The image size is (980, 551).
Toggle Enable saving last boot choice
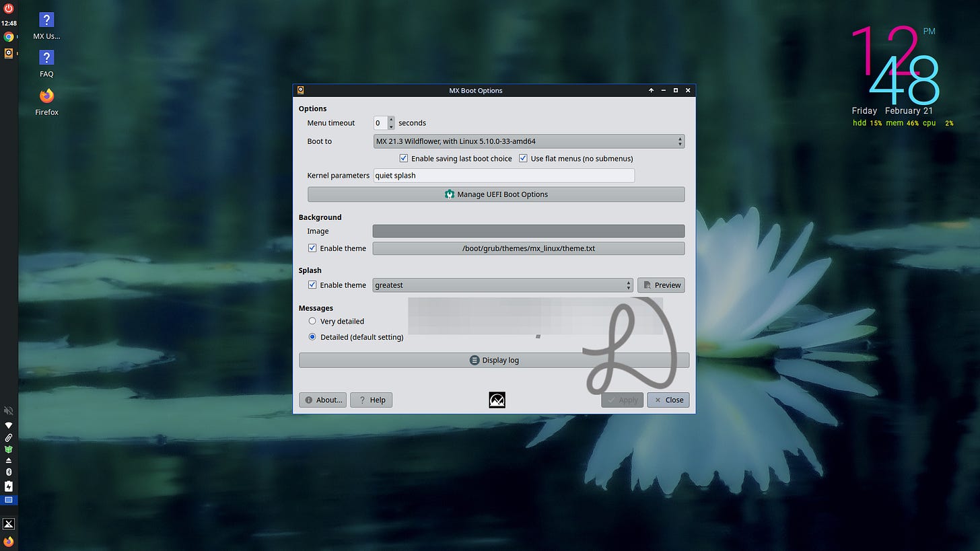404,159
